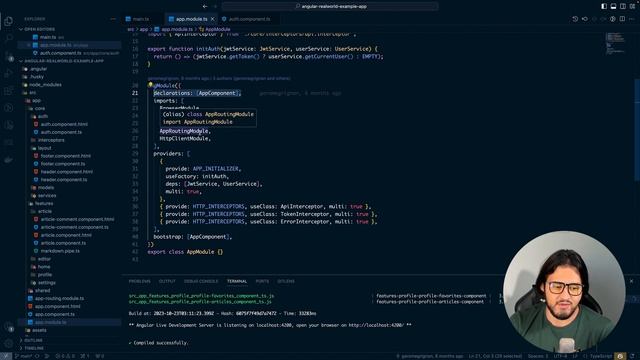Open the Search view in activity bar
640x360 pixels.
9,38
